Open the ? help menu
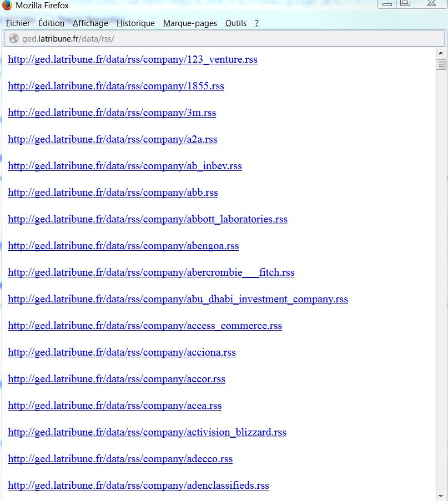Viewport: 448px width, 501px height. 256,23
